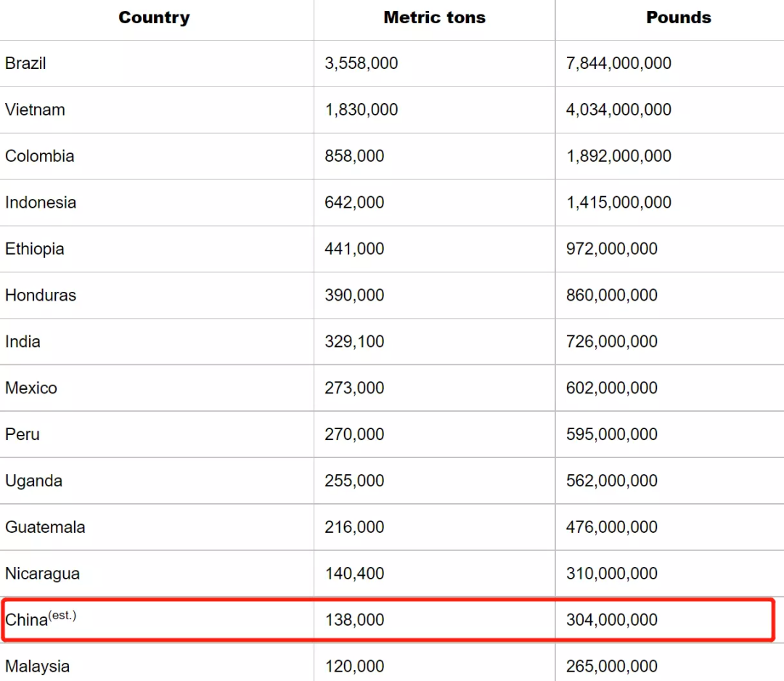
Task: Click the Metric tons column header
Action: pyautogui.click(x=434, y=18)
